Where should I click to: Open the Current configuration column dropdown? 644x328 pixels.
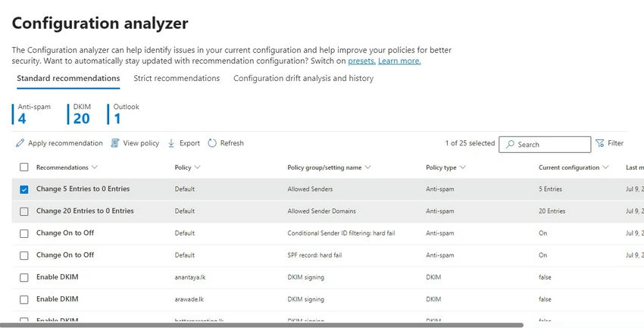(x=605, y=167)
